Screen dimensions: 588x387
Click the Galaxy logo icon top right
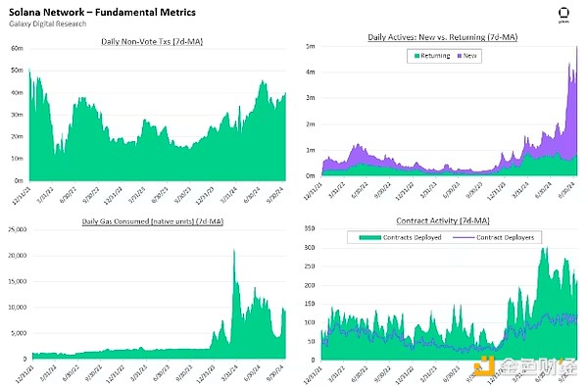point(563,15)
